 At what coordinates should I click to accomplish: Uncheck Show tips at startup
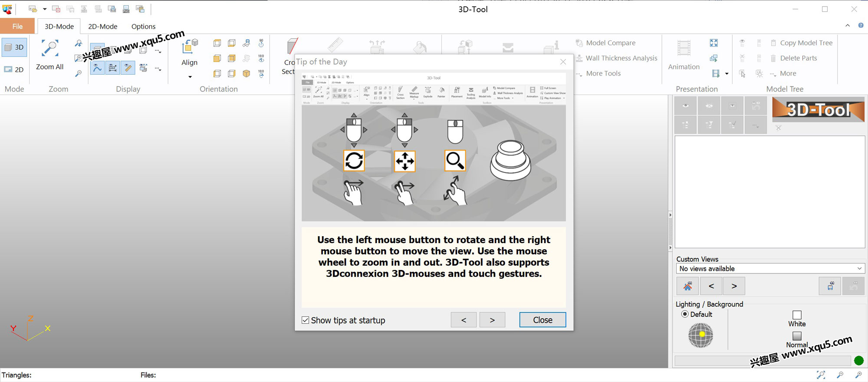click(306, 320)
